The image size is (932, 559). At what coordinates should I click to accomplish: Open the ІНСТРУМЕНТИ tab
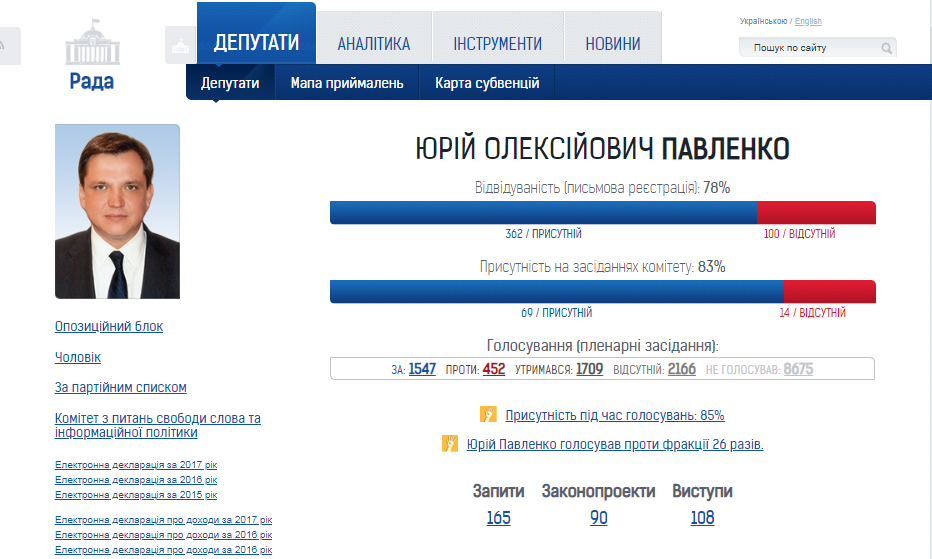click(498, 37)
